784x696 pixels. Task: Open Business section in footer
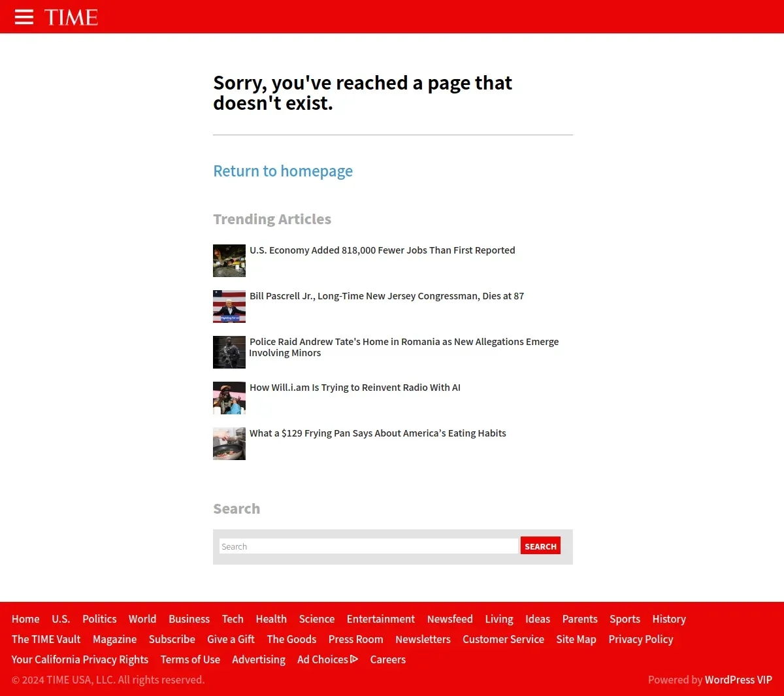[x=189, y=619]
